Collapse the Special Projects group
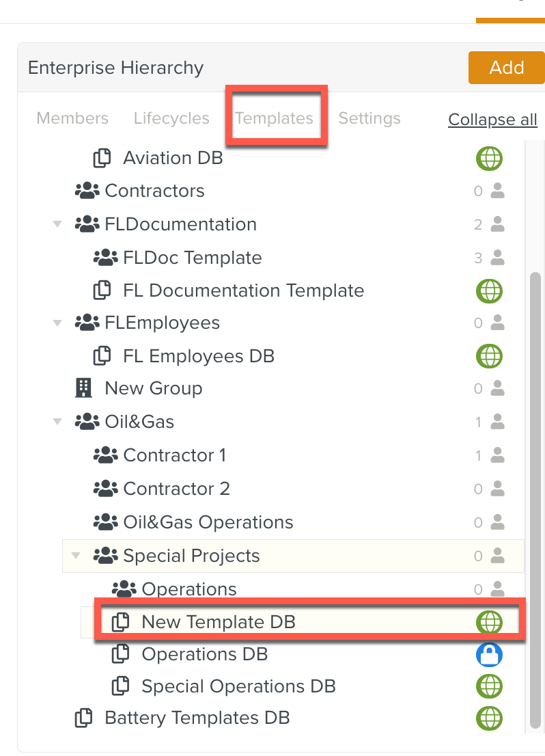 [x=76, y=555]
